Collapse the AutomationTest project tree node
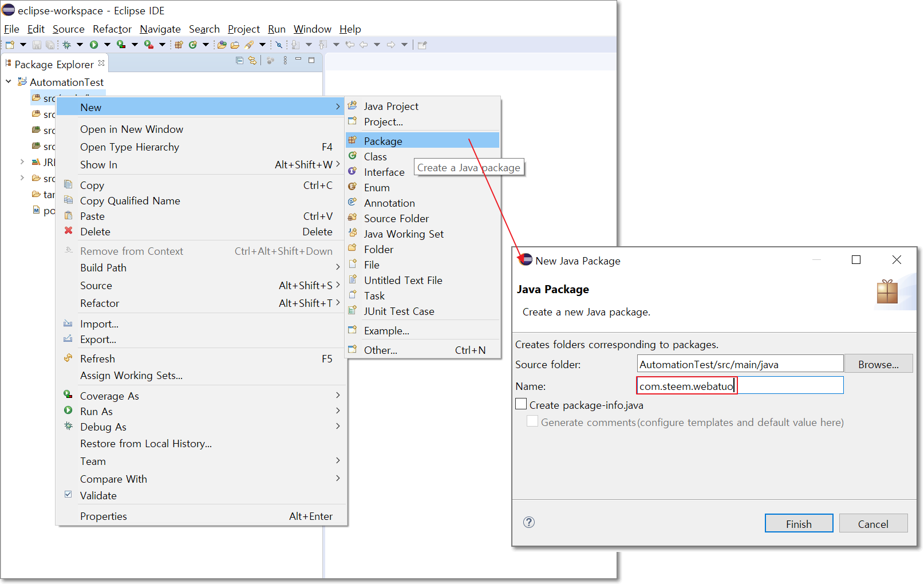924x584 pixels. click(9, 82)
